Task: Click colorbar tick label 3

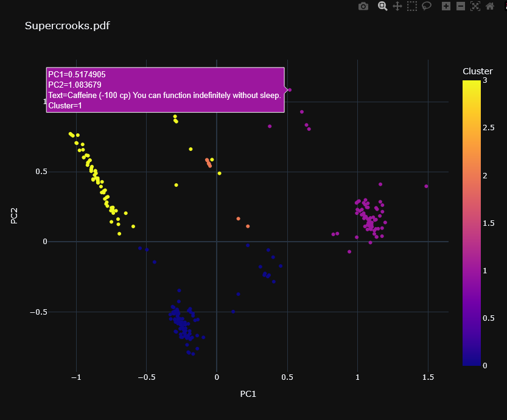Action: (484, 80)
